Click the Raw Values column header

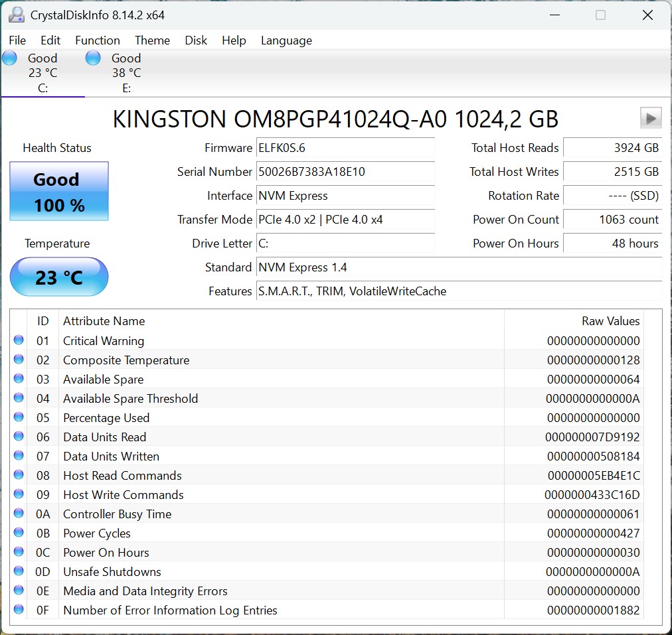(x=610, y=321)
